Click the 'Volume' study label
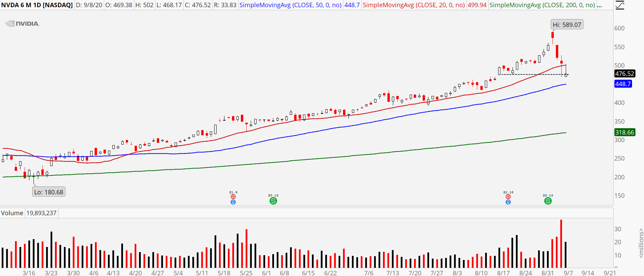The height and width of the screenshot is (276, 644). pos(12,213)
